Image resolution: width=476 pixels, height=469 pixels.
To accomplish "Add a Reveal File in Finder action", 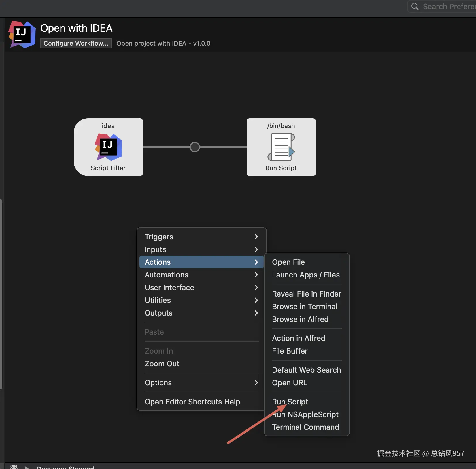I will 307,294.
